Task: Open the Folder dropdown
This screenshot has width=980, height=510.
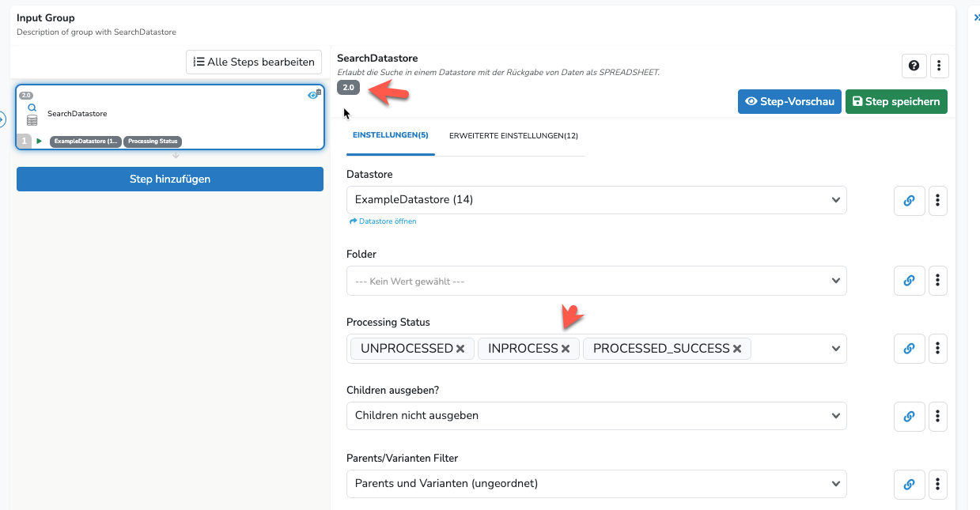Action: (596, 281)
